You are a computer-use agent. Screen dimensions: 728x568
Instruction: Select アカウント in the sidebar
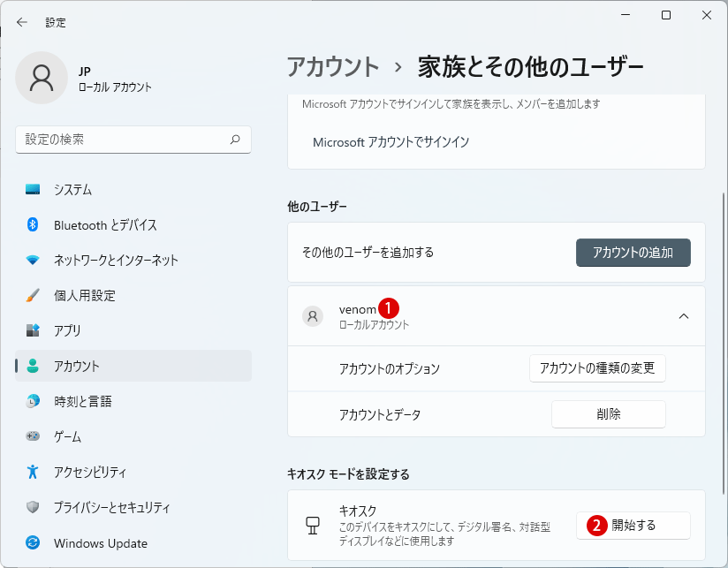pos(133,366)
